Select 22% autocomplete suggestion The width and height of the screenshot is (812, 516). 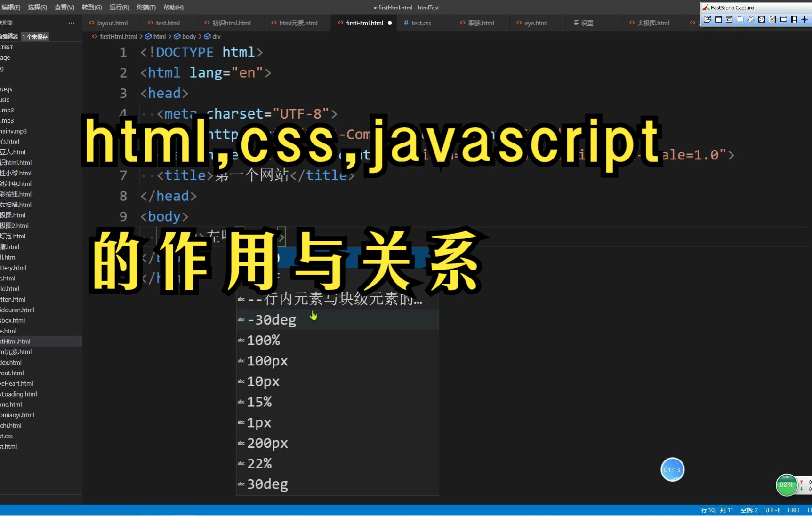click(x=337, y=464)
